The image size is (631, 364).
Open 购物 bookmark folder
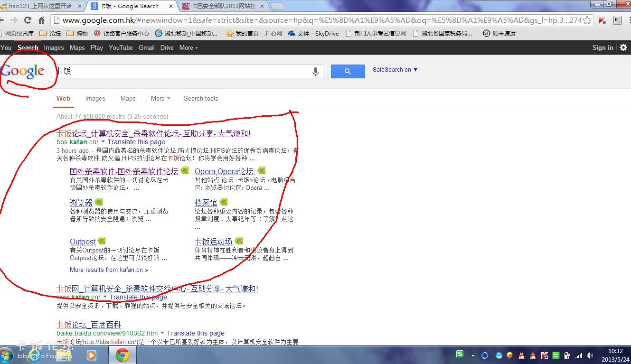[x=77, y=34]
